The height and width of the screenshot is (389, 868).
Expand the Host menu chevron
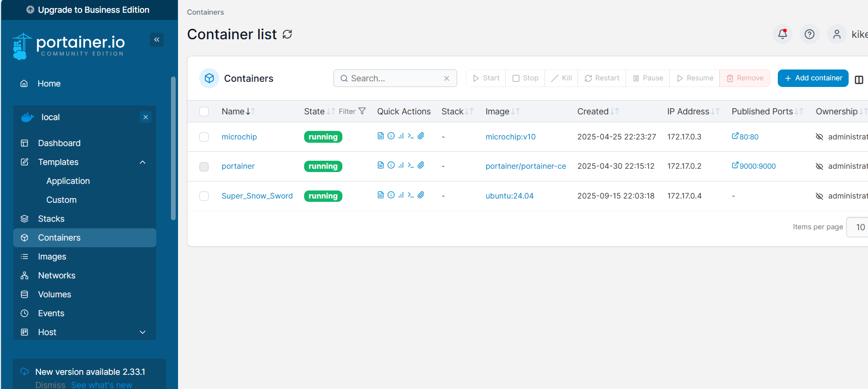(x=143, y=332)
